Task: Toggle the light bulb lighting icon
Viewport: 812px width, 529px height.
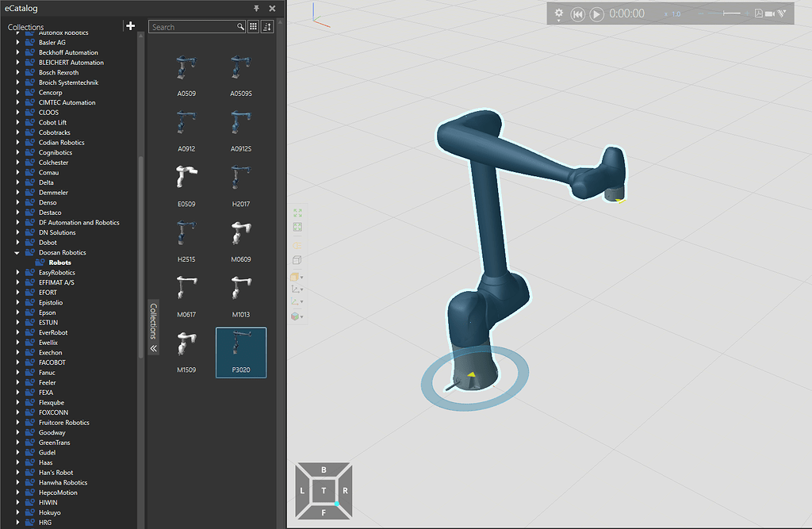Action: 297,244
